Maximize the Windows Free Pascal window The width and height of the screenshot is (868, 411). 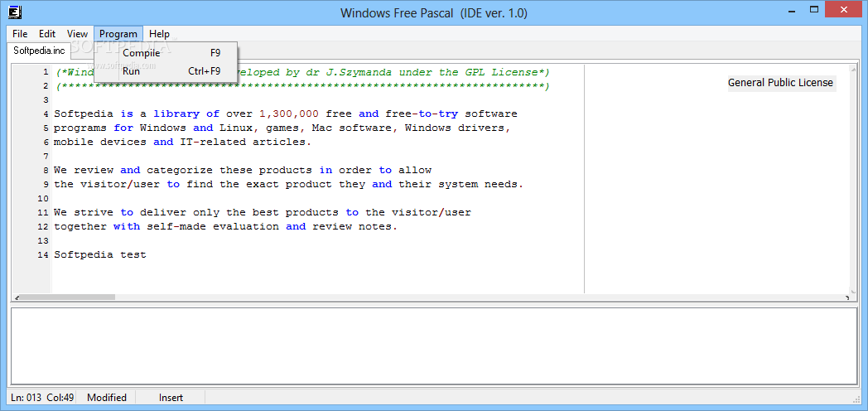tap(814, 9)
